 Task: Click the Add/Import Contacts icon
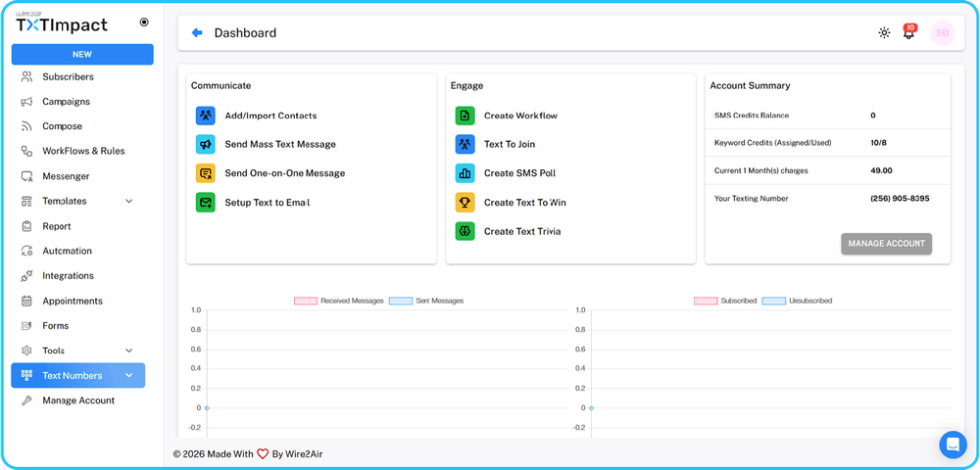tap(205, 116)
